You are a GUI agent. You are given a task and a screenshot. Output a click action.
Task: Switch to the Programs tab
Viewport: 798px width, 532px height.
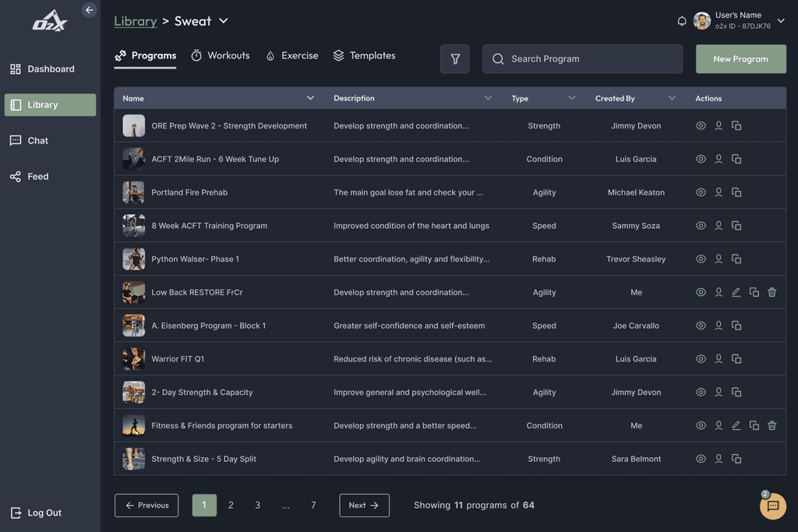[146, 55]
